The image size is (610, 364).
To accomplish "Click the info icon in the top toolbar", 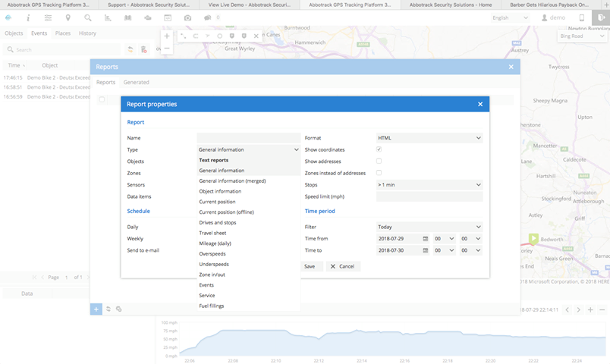I will (28, 17).
